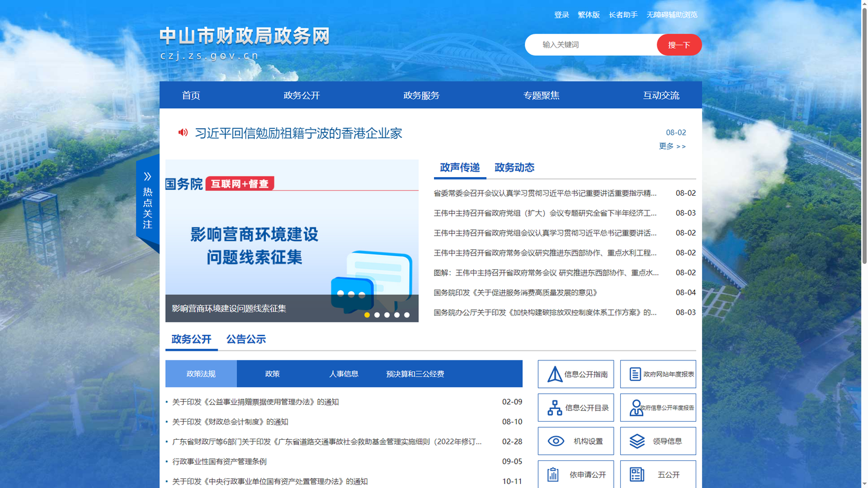Click the 政府信息公开年度报告 person icon
The width and height of the screenshot is (868, 488).
pyautogui.click(x=636, y=408)
